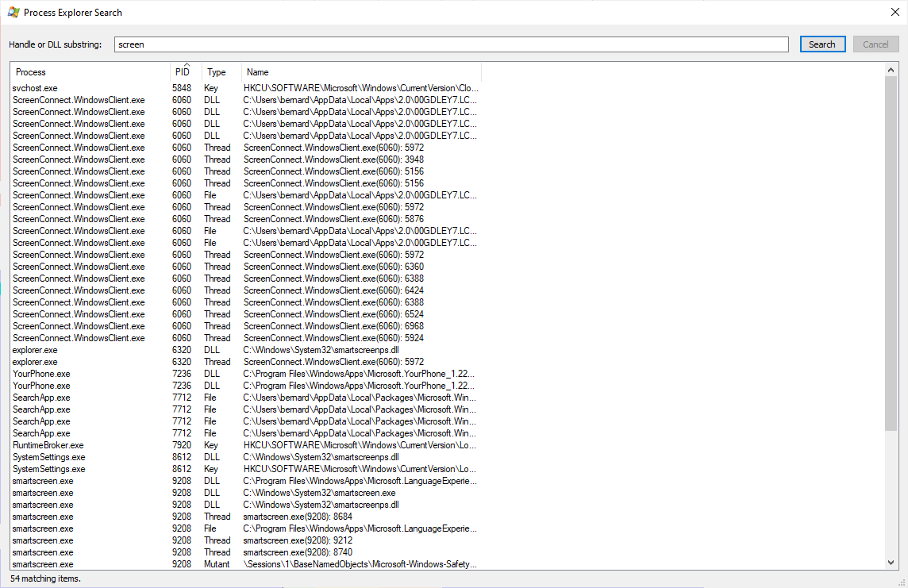
Task: Click the Search button
Action: 822,44
